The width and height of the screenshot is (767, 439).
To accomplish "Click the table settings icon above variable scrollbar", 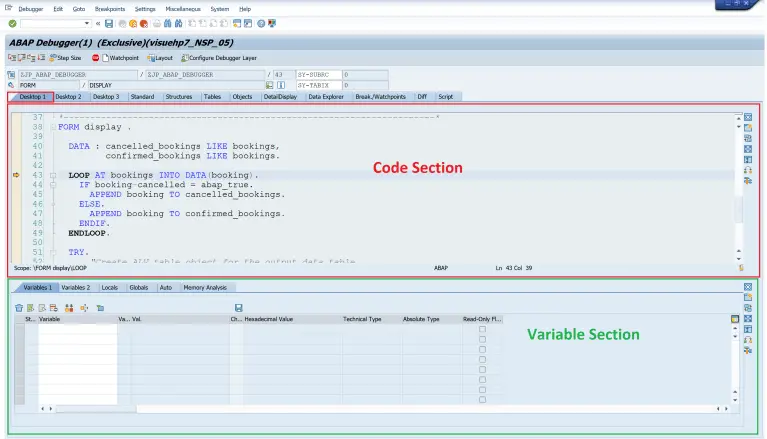I will click(735, 319).
